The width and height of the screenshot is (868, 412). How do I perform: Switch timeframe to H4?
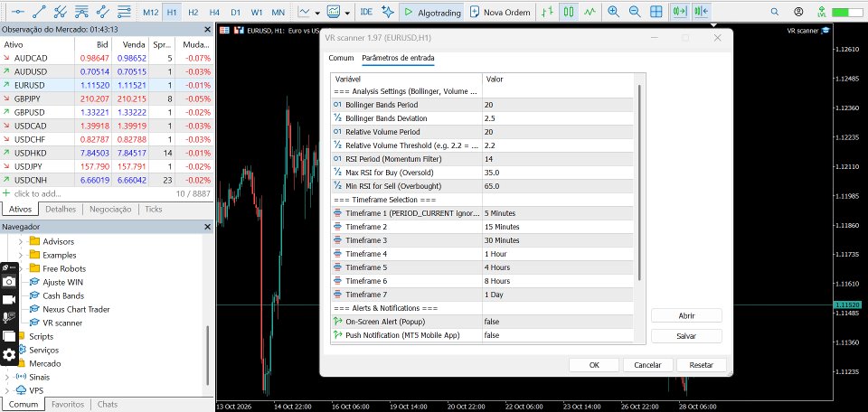point(214,12)
